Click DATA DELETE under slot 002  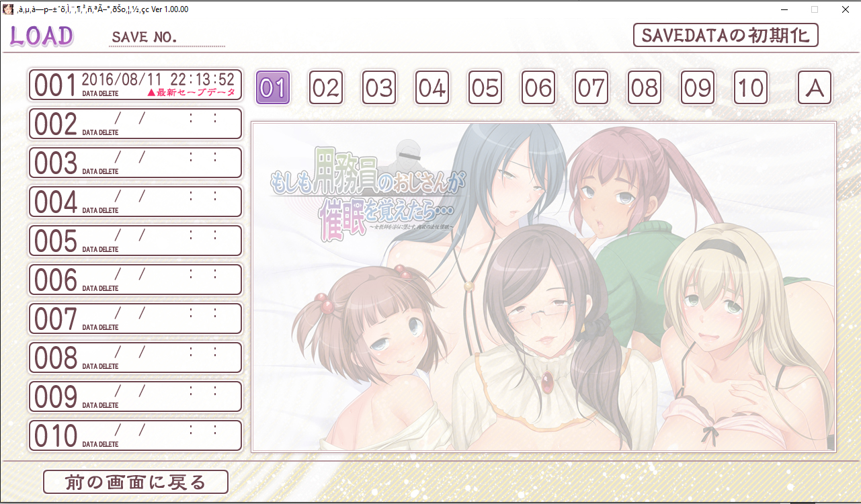100,132
